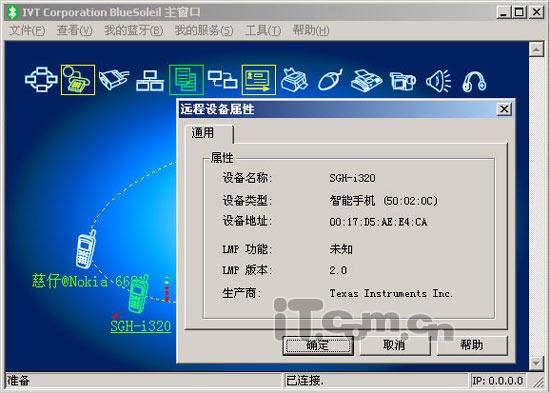
Task: Click the scroll down arrow of main window
Action: point(536,363)
